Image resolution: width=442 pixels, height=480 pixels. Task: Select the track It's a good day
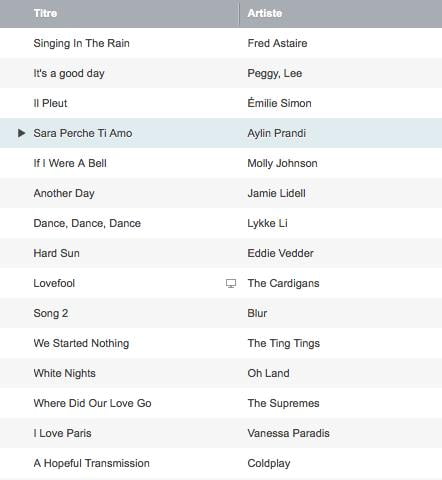point(221,73)
